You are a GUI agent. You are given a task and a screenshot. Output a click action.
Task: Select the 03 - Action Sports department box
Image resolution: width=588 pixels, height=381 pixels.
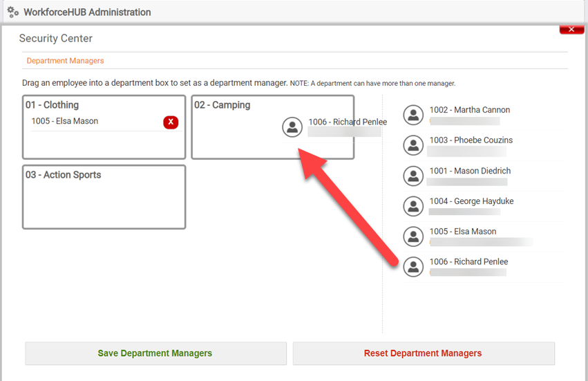[x=104, y=197]
